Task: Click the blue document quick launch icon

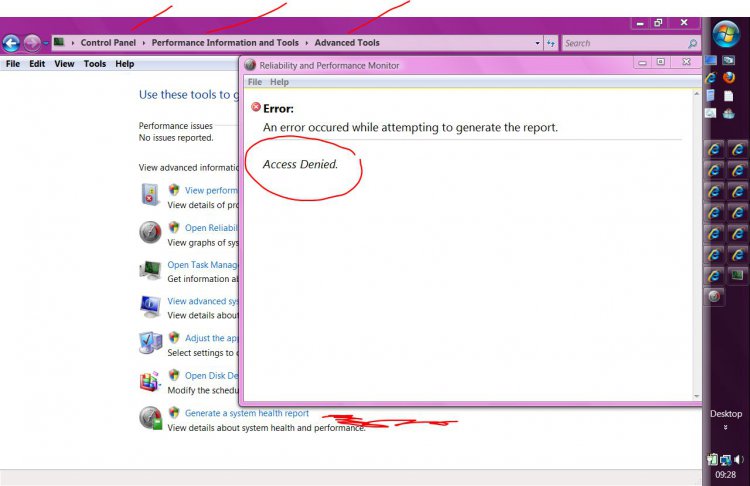Action: coord(711,96)
